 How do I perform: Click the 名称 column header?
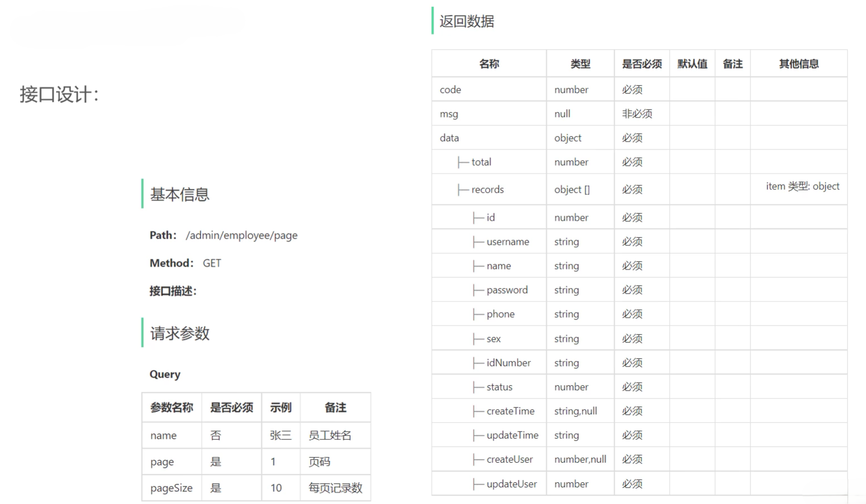tap(489, 64)
